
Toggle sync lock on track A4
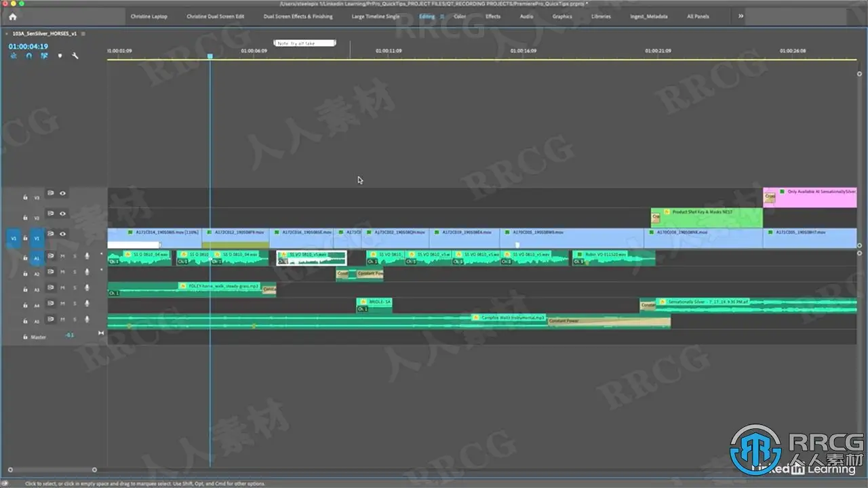coord(50,303)
